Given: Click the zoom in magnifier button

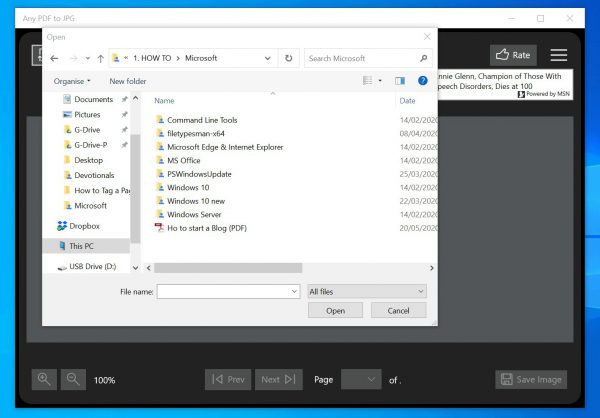Looking at the screenshot, I should click(43, 379).
